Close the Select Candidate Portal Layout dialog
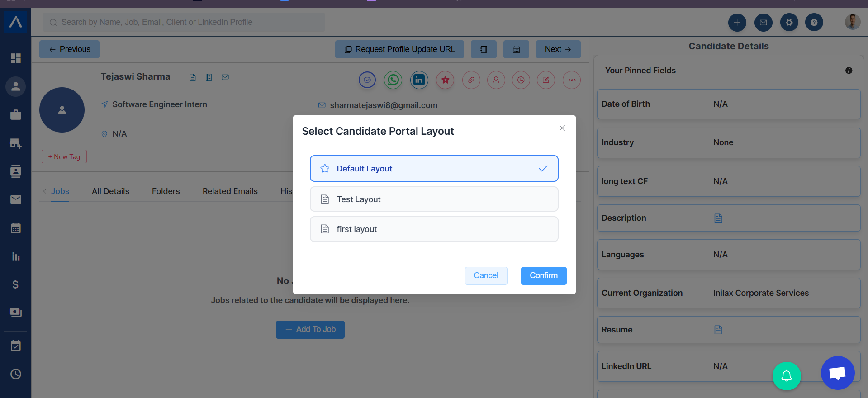The width and height of the screenshot is (868, 398). 562,128
